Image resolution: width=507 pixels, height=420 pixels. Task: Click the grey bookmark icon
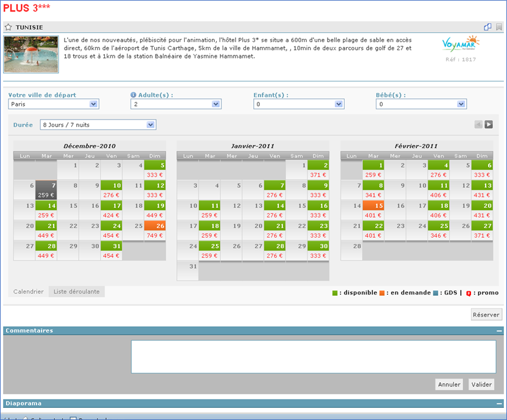click(x=499, y=27)
